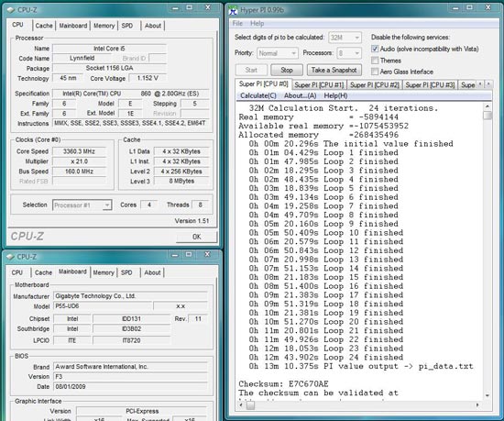Select the CPU tab in top CPU-Z
The image size is (504, 421).
[18, 25]
